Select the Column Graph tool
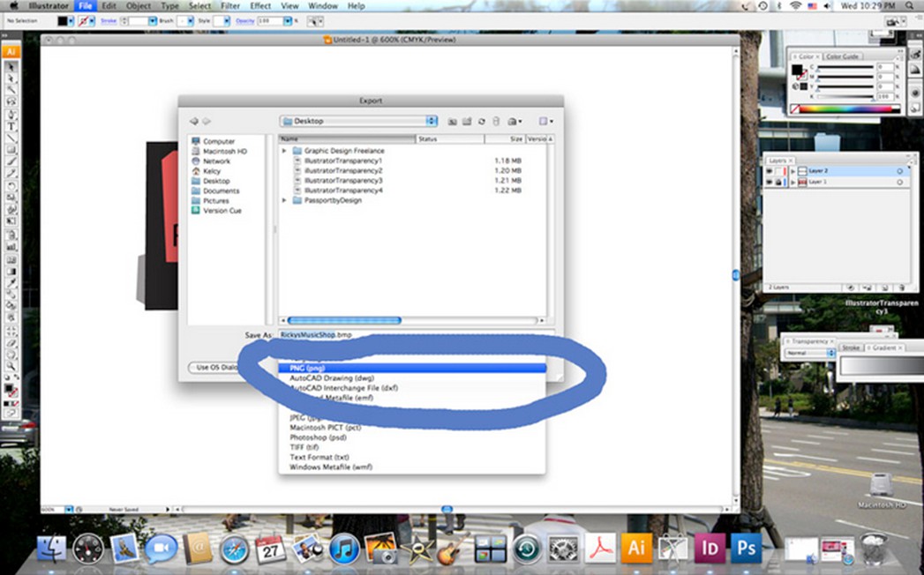This screenshot has height=575, width=924. click(x=11, y=247)
